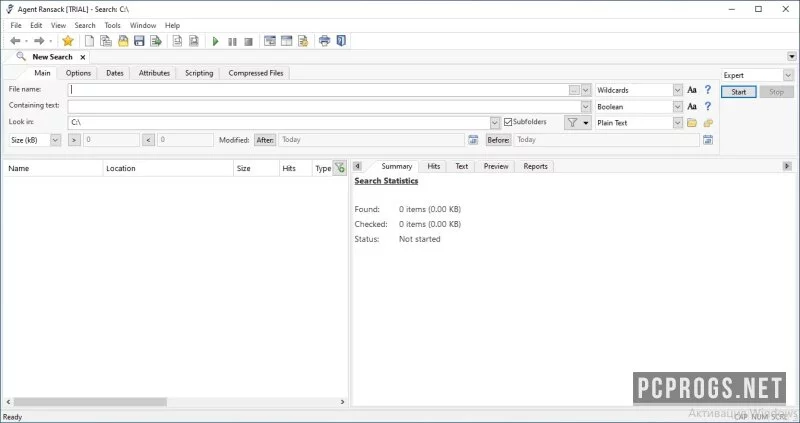Click into the Containing text input field
The image size is (800, 423).
[324, 106]
